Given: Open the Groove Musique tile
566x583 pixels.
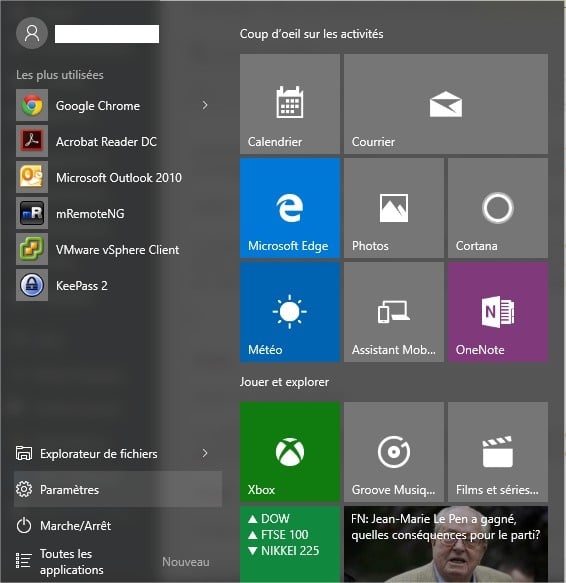Looking at the screenshot, I should tap(394, 452).
